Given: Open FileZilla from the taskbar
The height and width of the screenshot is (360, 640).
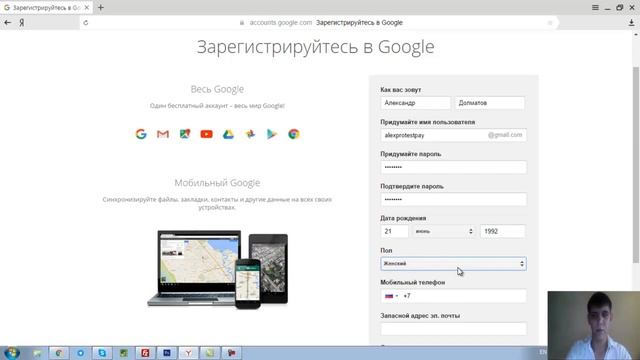Looking at the screenshot, I should (x=145, y=353).
